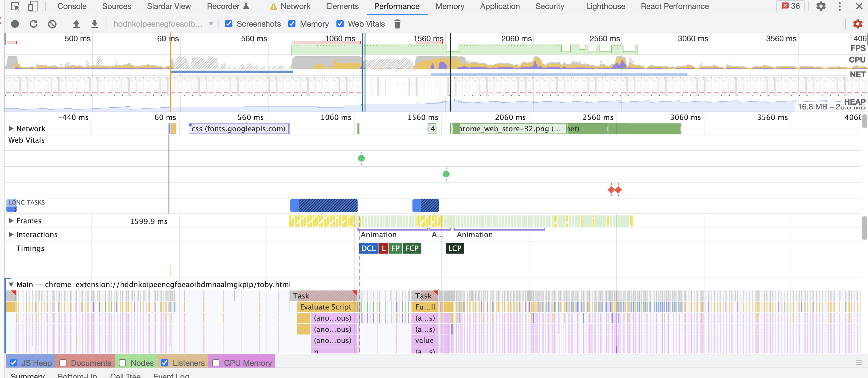Start recording with the record button

(15, 24)
